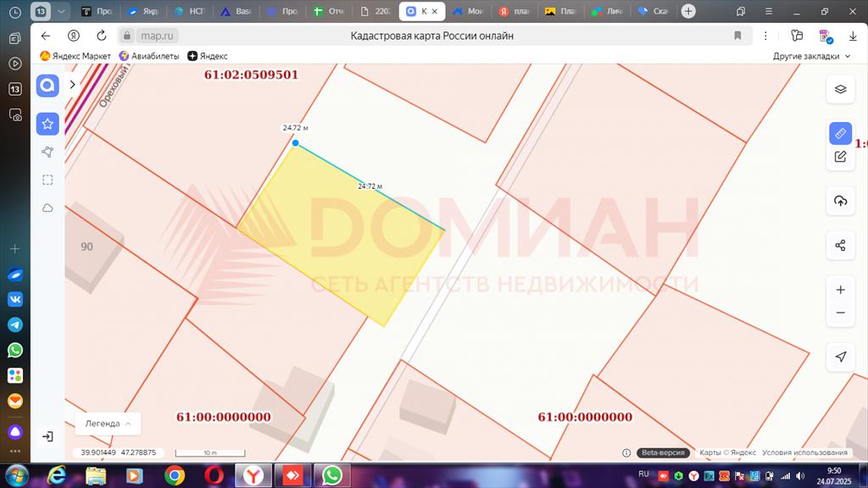This screenshot has width=868, height=488.
Task: Reload the page
Action: coord(102,36)
